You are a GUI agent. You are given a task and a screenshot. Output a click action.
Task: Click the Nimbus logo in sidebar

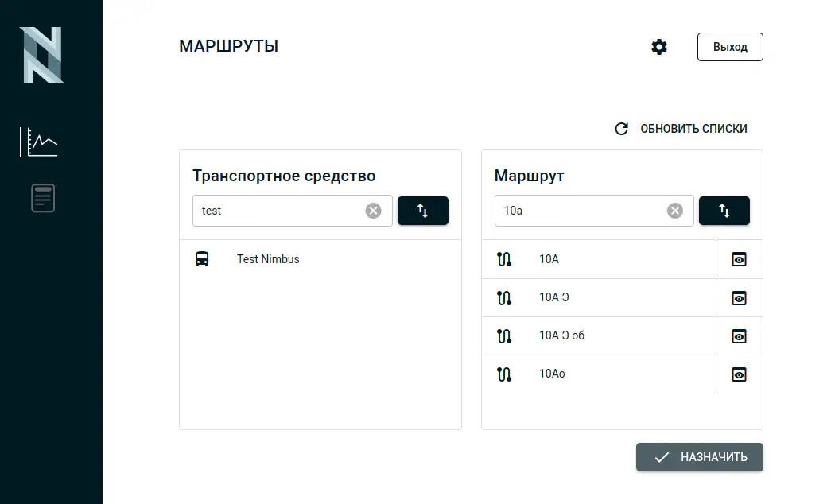click(41, 55)
